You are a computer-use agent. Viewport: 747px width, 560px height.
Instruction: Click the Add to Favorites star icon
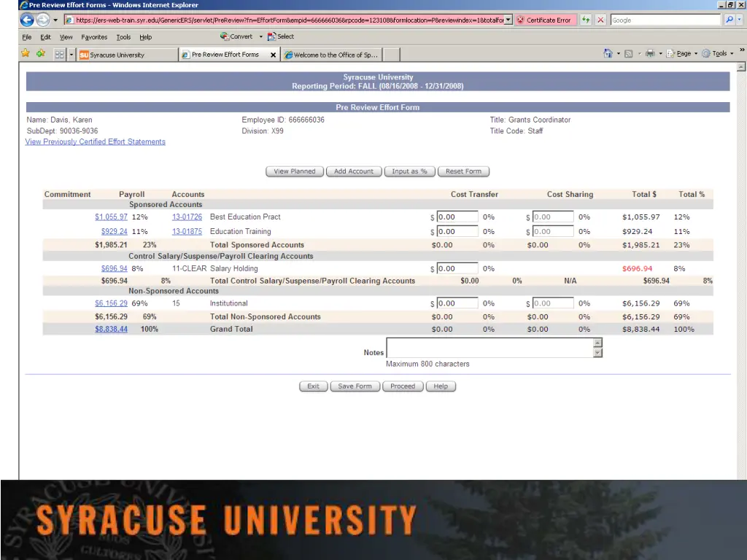point(41,53)
